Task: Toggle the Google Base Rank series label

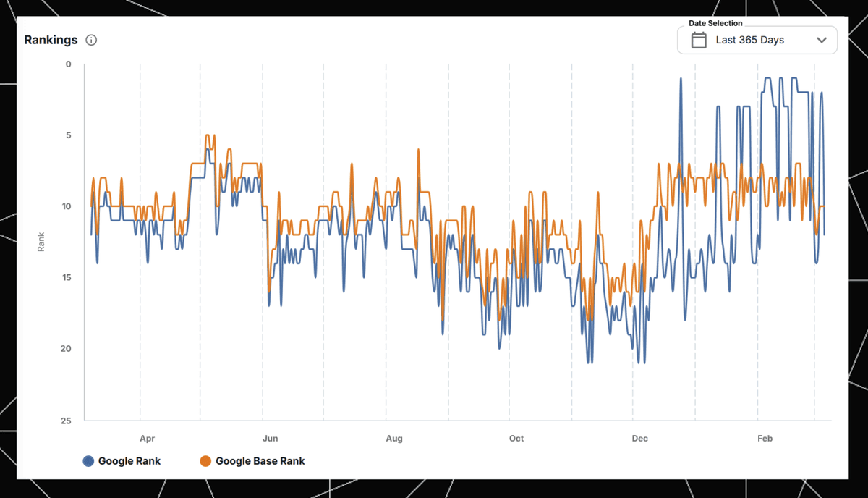Action: (260, 461)
